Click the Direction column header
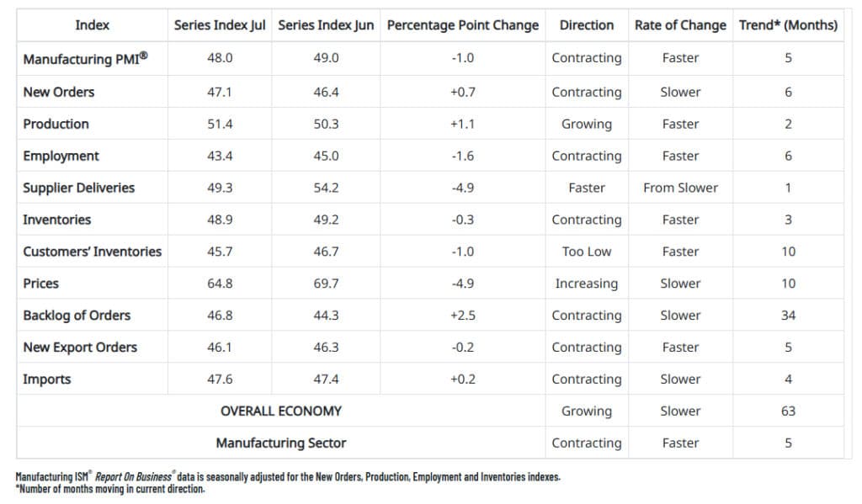 click(x=586, y=25)
